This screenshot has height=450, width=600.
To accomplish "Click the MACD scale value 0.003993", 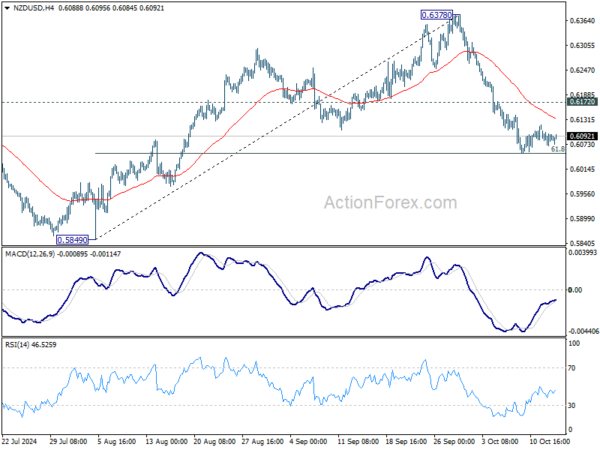I will 583,253.
